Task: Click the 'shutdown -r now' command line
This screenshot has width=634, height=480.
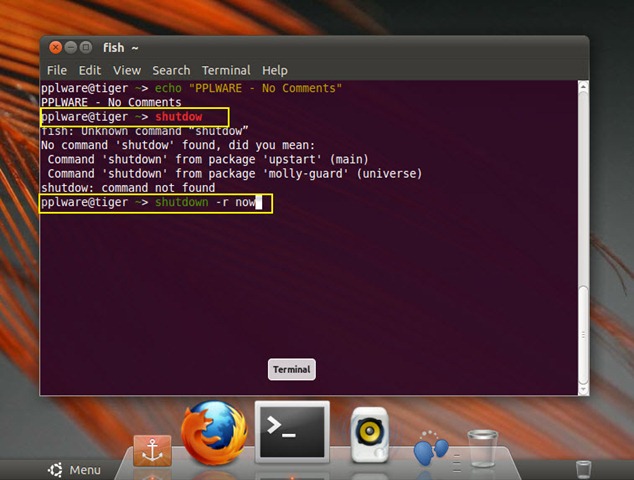Action: (152, 202)
